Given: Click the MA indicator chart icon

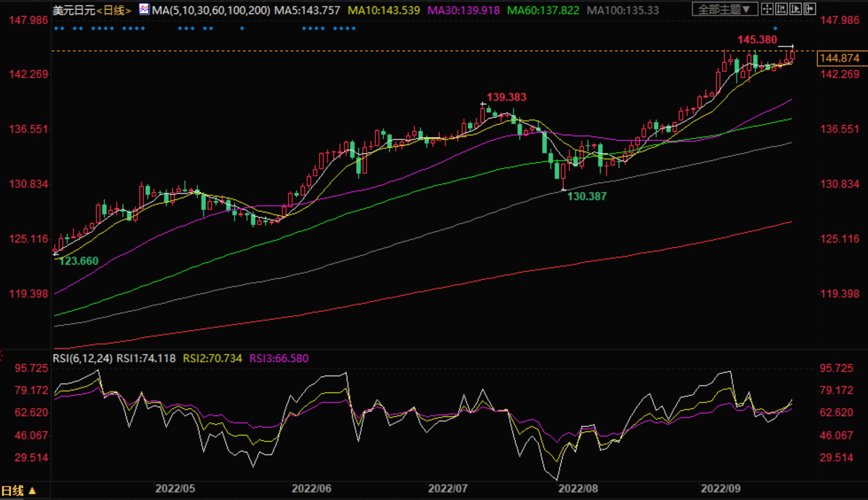Looking at the screenshot, I should click(x=144, y=9).
